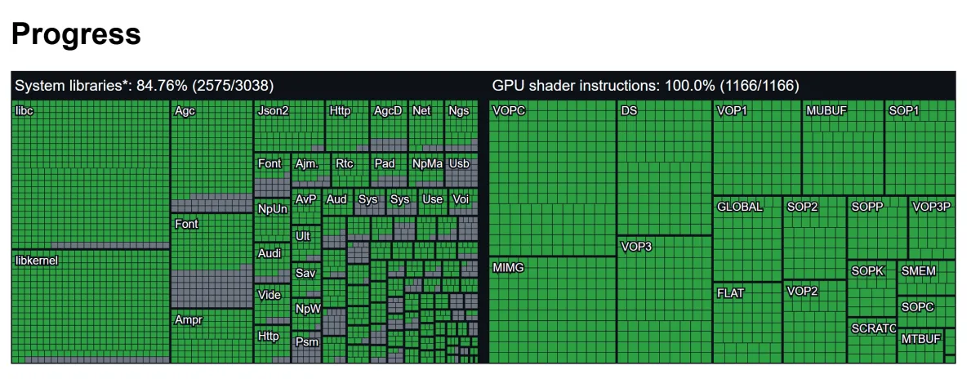The height and width of the screenshot is (379, 980).
Task: Select the Http block beside AgcD
Action: tap(347, 127)
